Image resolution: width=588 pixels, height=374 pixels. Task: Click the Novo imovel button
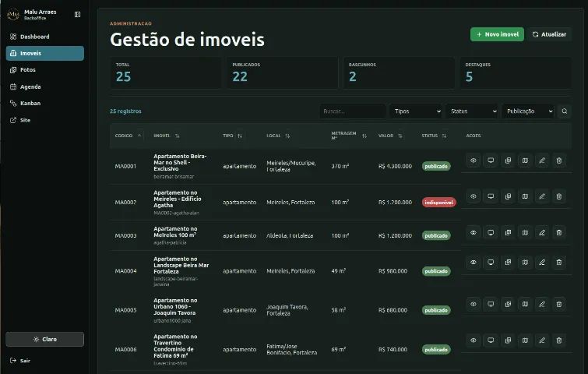point(497,34)
